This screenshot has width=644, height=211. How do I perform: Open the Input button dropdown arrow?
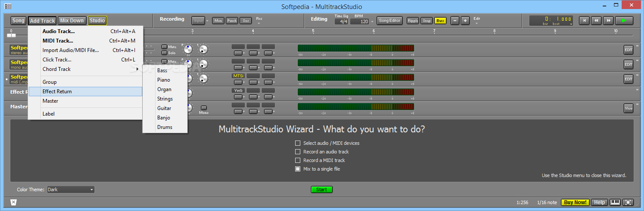(x=207, y=21)
